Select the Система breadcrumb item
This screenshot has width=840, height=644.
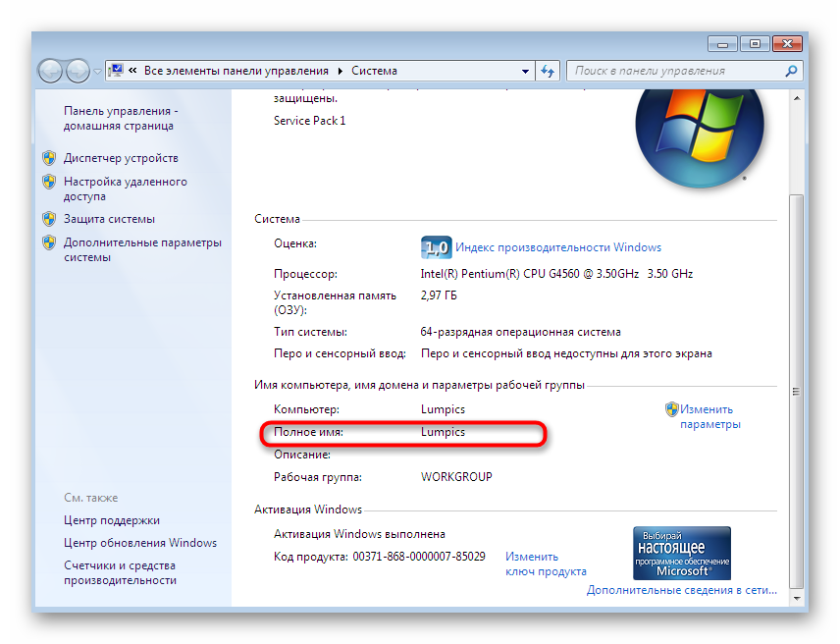point(377,70)
